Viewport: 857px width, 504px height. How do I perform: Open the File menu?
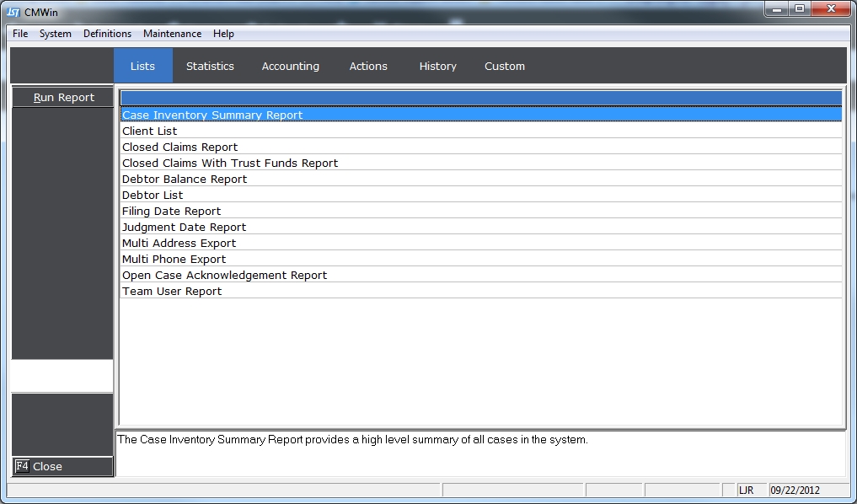tap(20, 34)
